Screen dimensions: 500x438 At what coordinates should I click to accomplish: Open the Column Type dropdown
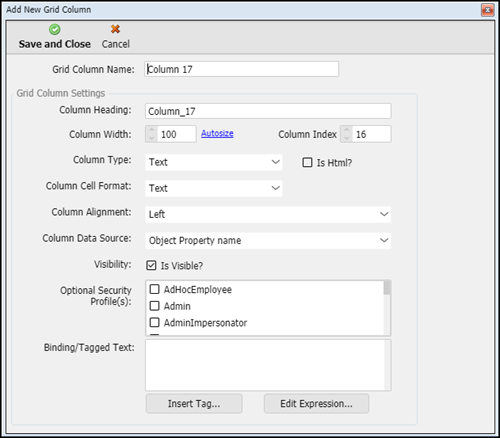pyautogui.click(x=214, y=162)
